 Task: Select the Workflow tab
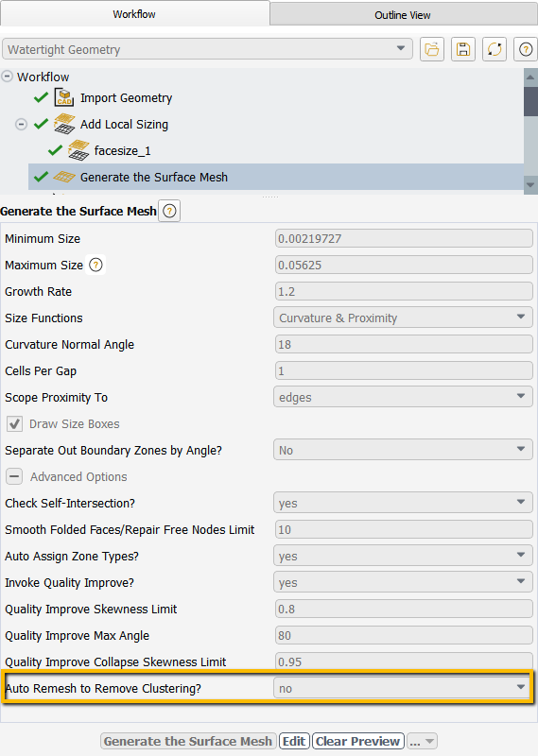click(x=134, y=14)
